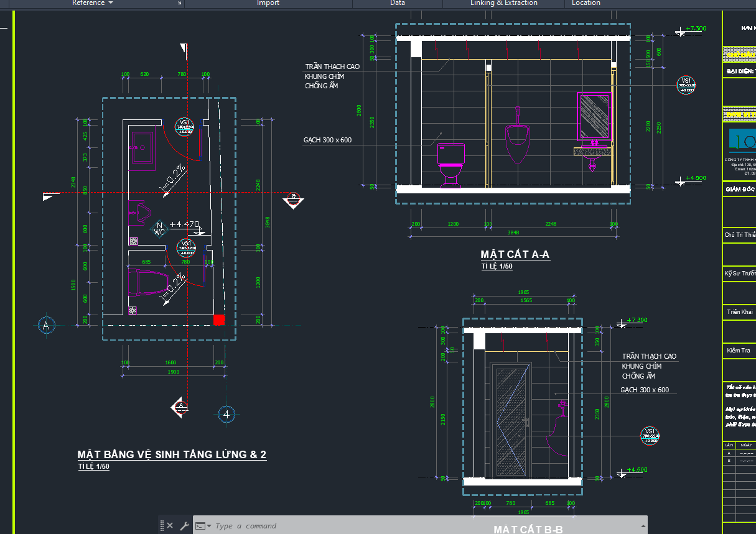Select the red column square in plan
This screenshot has width=756, height=534.
coord(218,320)
